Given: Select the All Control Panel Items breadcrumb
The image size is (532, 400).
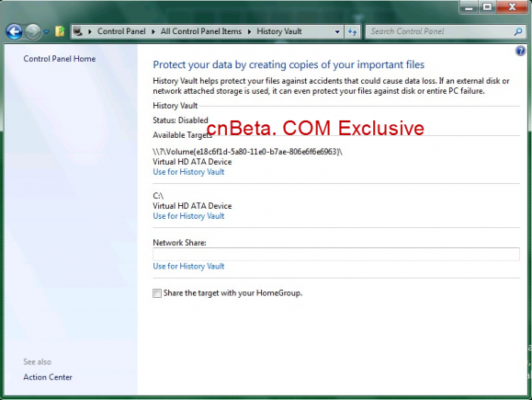Looking at the screenshot, I should 201,31.
